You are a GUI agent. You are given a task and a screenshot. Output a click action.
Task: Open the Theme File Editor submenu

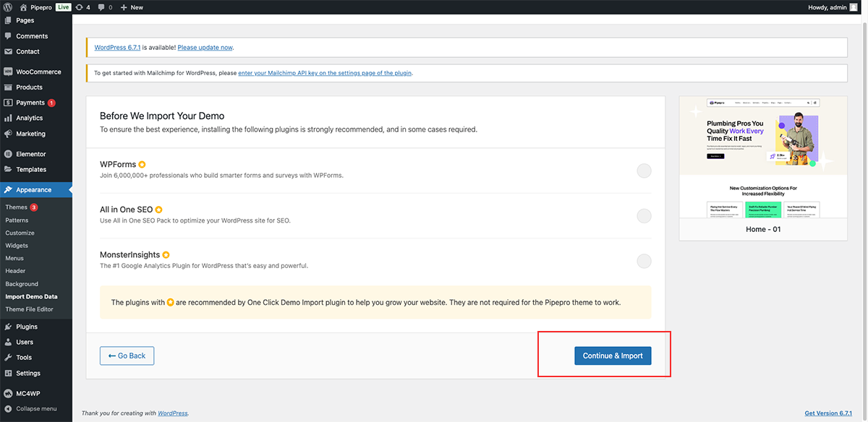[29, 309]
